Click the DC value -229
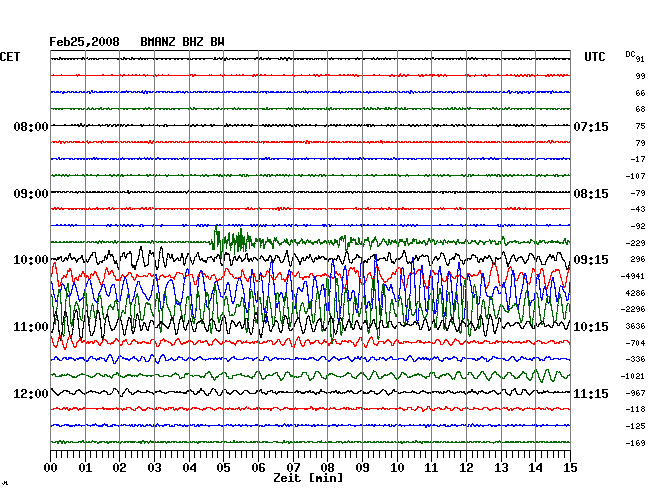The width and height of the screenshot is (650, 494). [x=635, y=243]
